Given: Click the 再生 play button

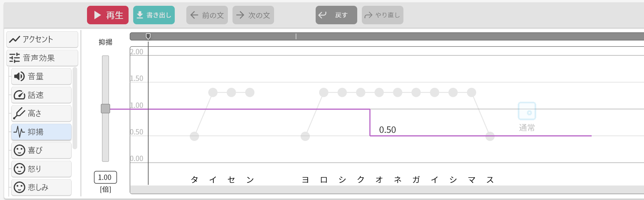Looking at the screenshot, I should pos(108,15).
